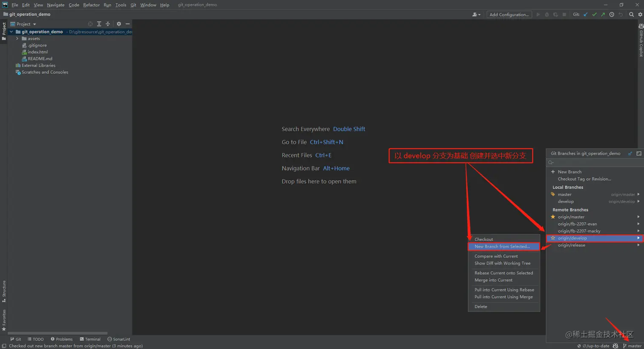Click the crossed-out inspection icon in the status bar
This screenshot has width=644, height=349.
point(615,346)
